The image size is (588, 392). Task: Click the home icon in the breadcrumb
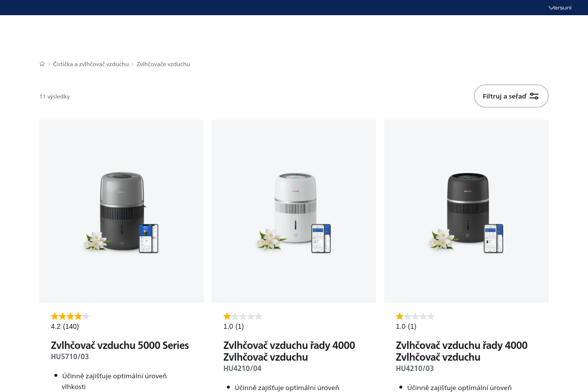click(x=42, y=64)
